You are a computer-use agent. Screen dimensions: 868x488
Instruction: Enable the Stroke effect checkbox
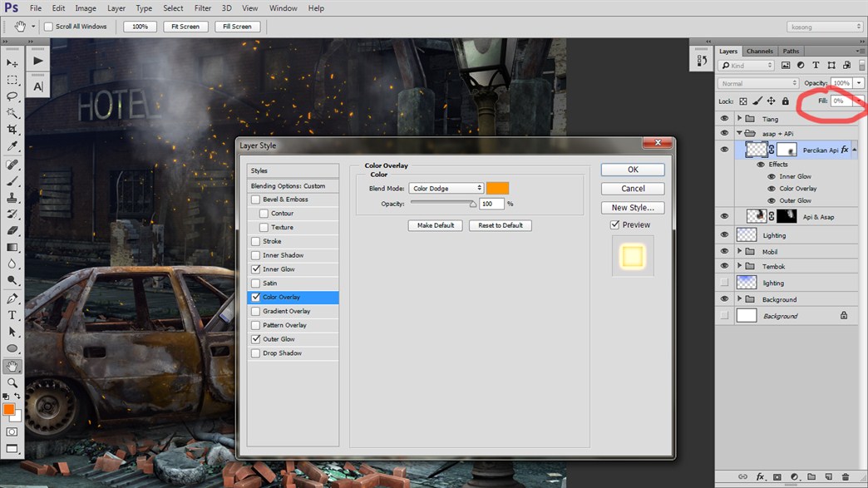(x=256, y=241)
